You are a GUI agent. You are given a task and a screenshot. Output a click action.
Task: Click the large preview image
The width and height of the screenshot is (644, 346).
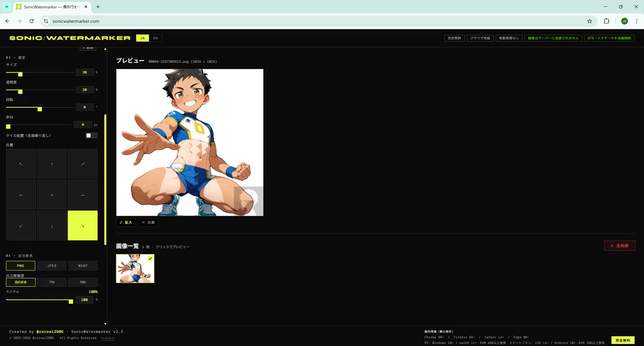coord(190,142)
